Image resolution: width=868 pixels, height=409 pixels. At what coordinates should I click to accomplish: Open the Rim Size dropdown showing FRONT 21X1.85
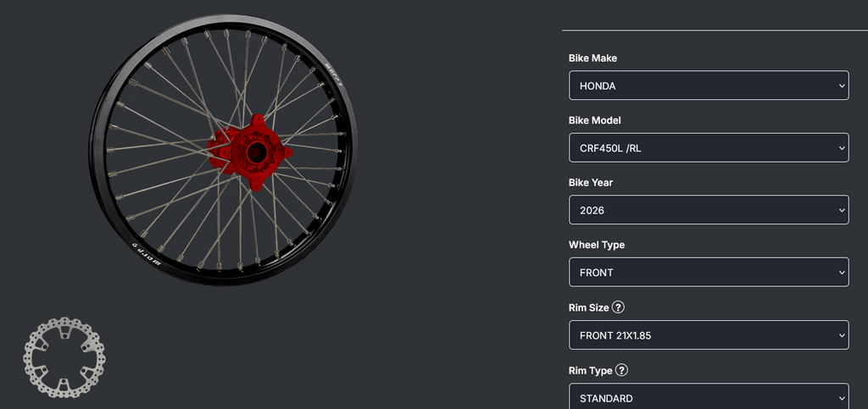coord(709,335)
